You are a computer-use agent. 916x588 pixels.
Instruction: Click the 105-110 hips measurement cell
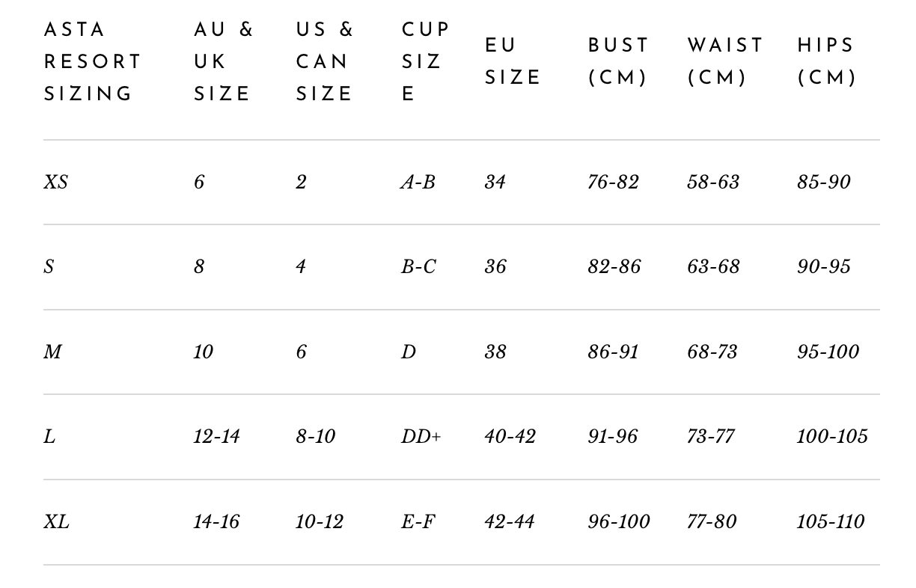point(830,521)
